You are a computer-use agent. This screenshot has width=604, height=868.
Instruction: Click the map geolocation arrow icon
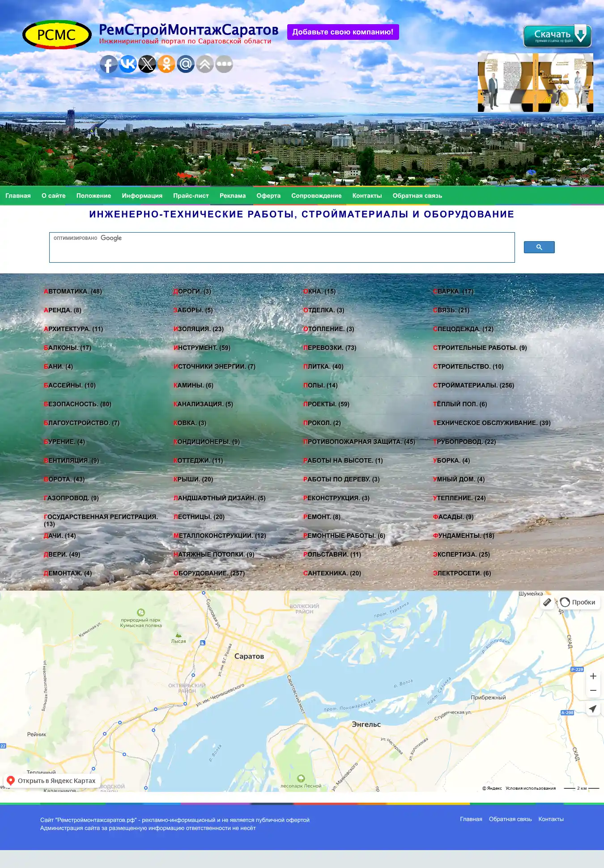pos(593,709)
